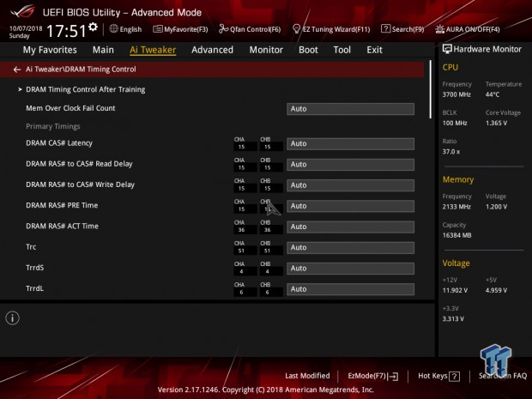The image size is (532, 399).
Task: Open Mem Over Clock Fail Count dropdown
Action: point(350,109)
